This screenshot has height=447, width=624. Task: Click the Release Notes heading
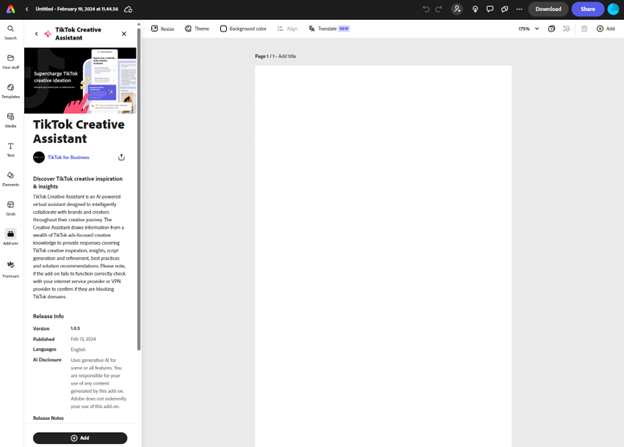(x=48, y=418)
